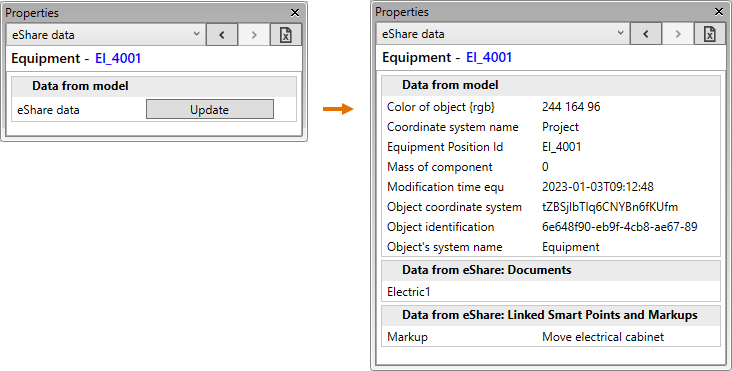This screenshot has height=371, width=732.
Task: Open the eShare data dropdown in left panel
Action: (x=106, y=35)
